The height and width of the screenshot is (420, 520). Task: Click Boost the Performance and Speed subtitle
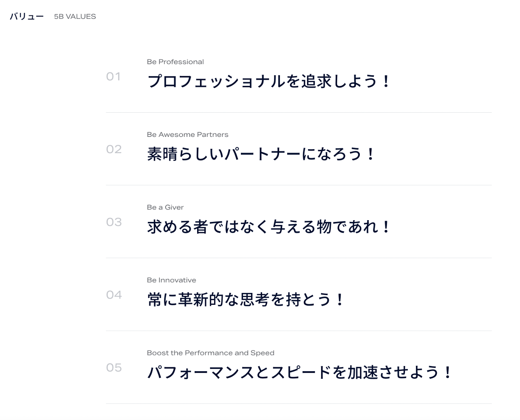(x=210, y=353)
